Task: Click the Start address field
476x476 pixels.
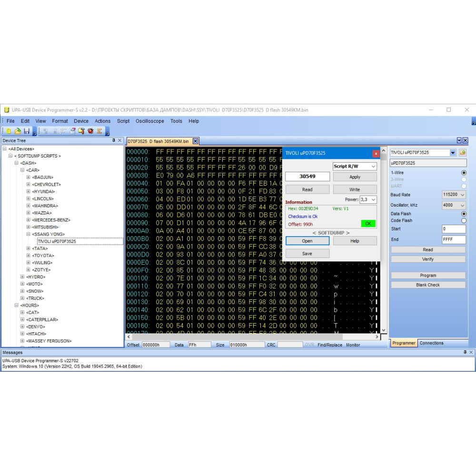Action: tap(454, 229)
